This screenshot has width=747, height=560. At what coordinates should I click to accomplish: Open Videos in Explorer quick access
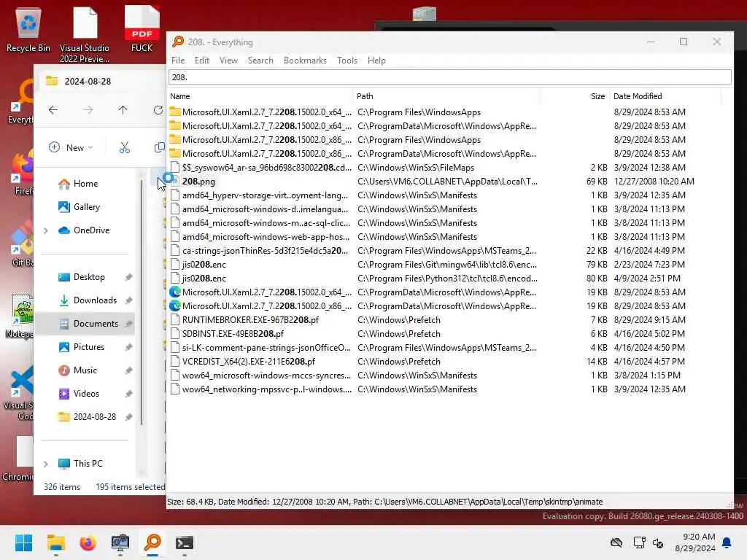click(86, 394)
